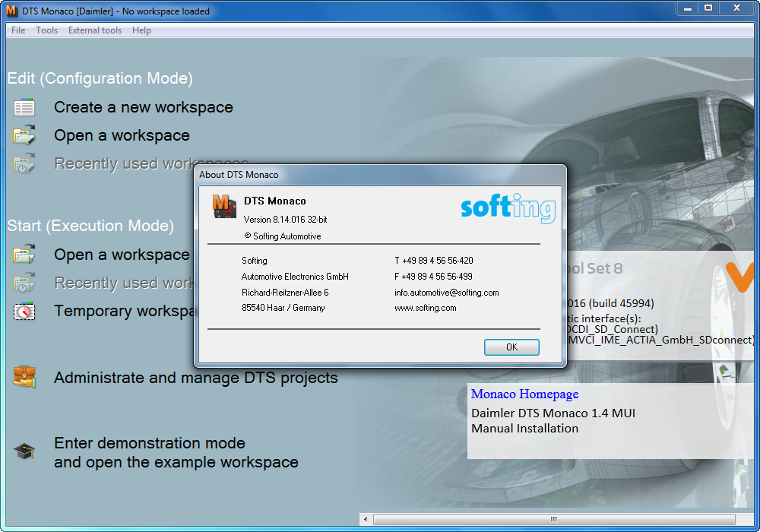Click the softing logo
The image size is (760, 532).
[506, 208]
